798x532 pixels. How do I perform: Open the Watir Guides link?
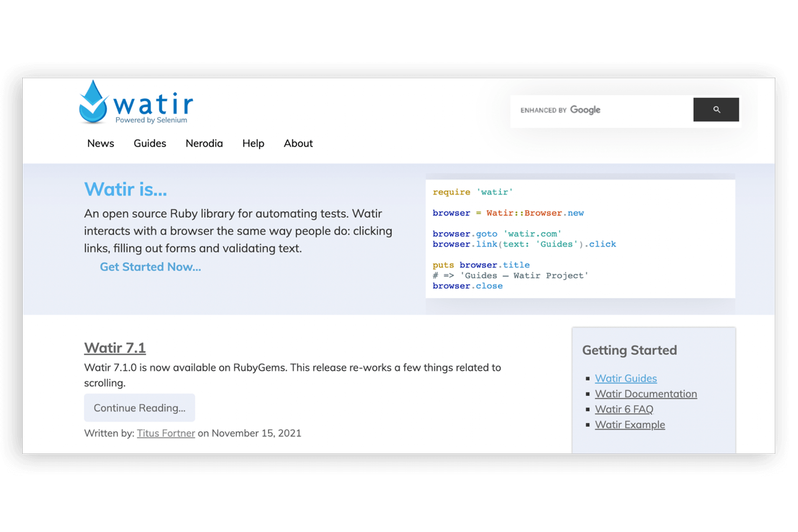click(x=625, y=378)
